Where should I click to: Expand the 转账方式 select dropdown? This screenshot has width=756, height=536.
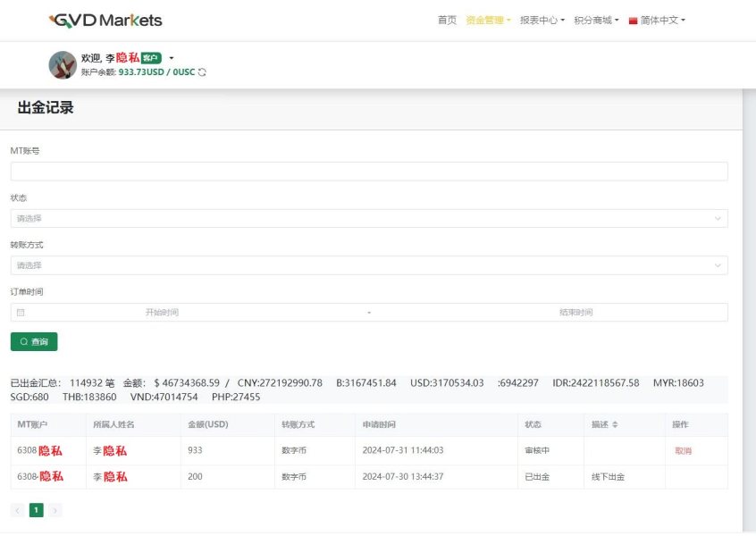click(368, 265)
